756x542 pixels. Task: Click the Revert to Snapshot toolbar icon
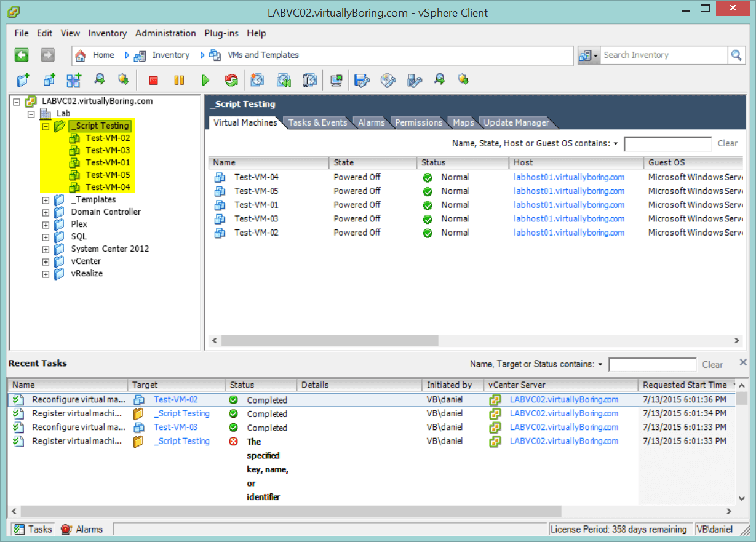pos(284,80)
